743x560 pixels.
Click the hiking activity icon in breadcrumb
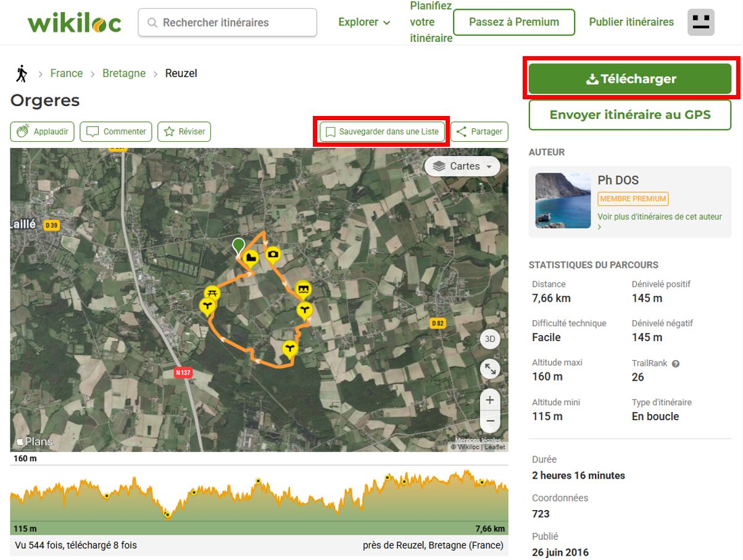[22, 73]
